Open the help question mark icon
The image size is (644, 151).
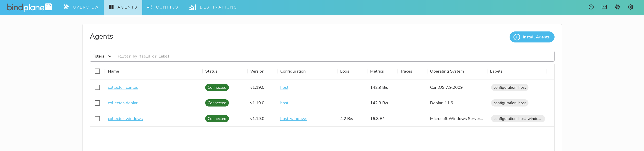pyautogui.click(x=591, y=7)
